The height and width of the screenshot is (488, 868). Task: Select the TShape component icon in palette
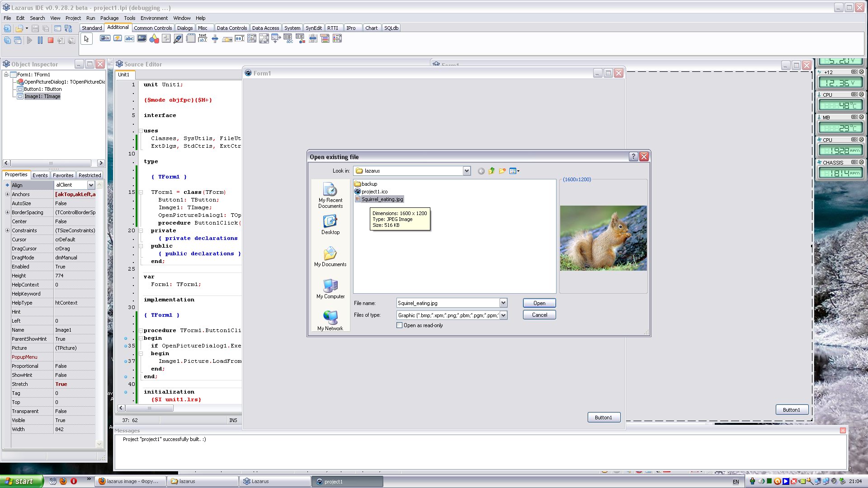click(x=154, y=39)
